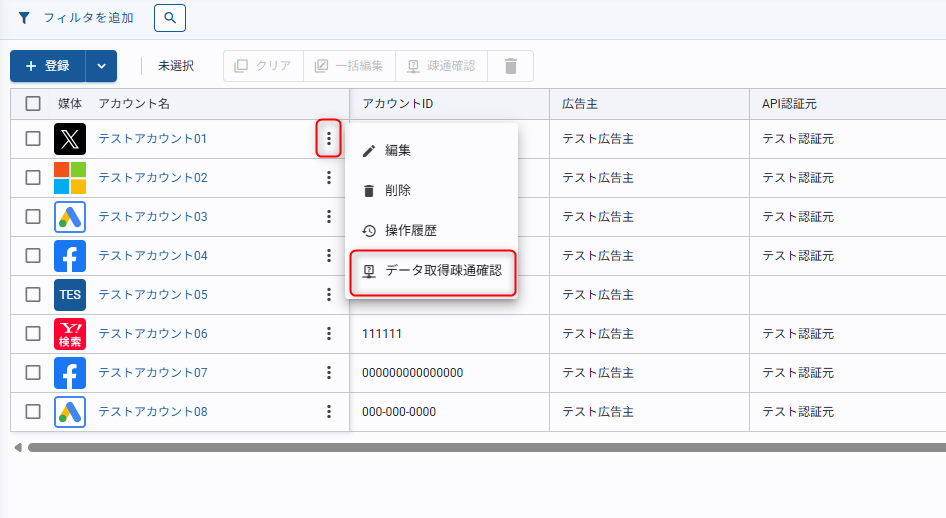Click the TES media icon for テストアカウント05
This screenshot has width=946, height=518.
pos(70,295)
